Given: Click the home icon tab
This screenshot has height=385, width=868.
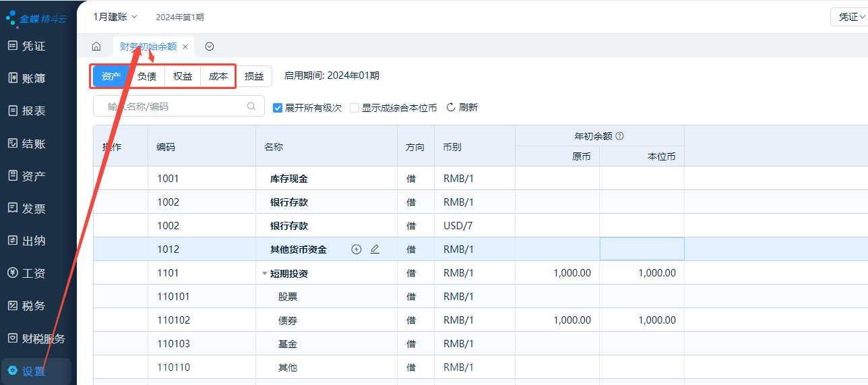Looking at the screenshot, I should 96,47.
